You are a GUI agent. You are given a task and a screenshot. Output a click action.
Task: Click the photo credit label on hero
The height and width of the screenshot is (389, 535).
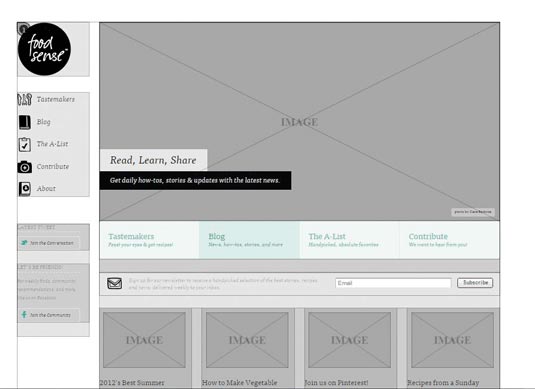(473, 212)
